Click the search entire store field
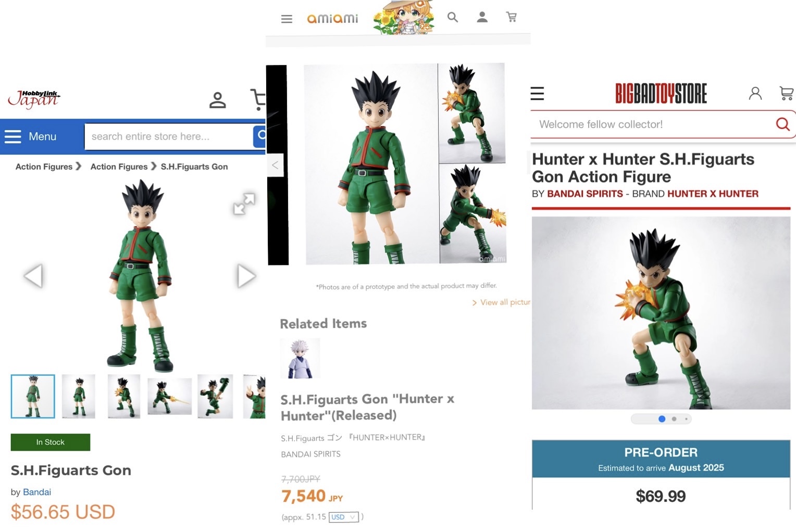This screenshot has width=796, height=532. tap(169, 136)
